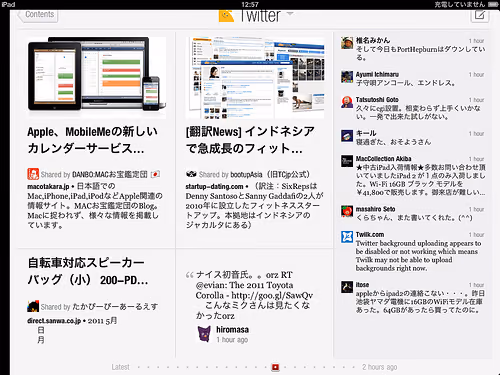
Task: Tap Twilk.com profile avatar
Action: [x=347, y=237]
